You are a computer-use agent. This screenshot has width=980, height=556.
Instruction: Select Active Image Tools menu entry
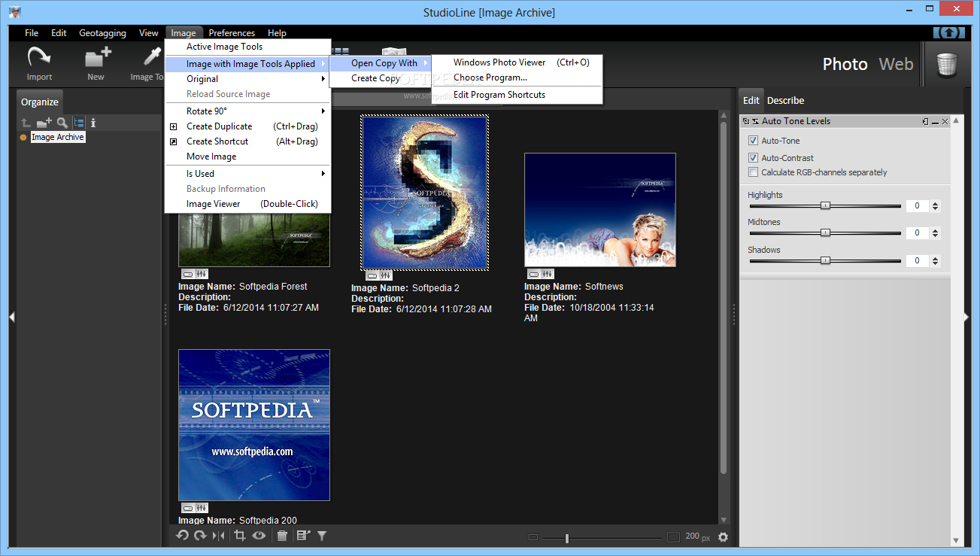point(247,47)
